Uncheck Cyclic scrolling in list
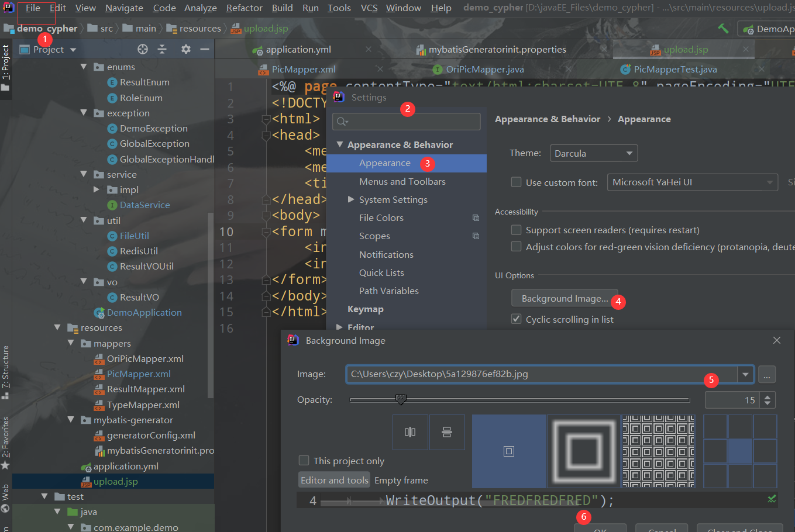795x532 pixels. point(516,319)
